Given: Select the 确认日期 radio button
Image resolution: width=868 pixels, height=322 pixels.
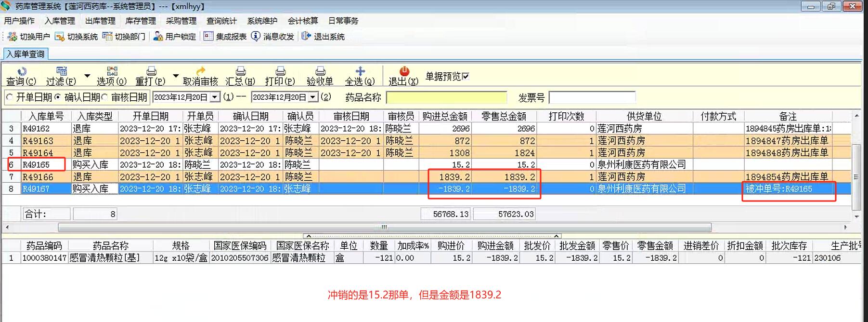Looking at the screenshot, I should [x=58, y=97].
